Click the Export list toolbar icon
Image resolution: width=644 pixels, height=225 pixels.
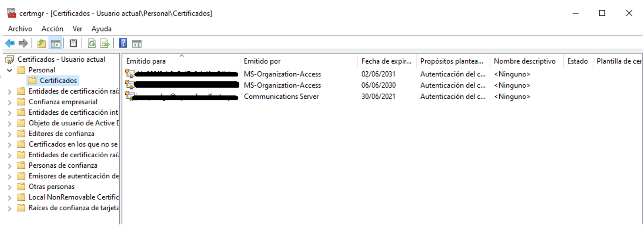click(105, 43)
